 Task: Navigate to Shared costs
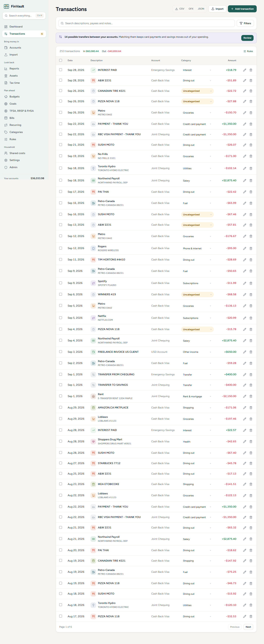pyautogui.click(x=24, y=153)
